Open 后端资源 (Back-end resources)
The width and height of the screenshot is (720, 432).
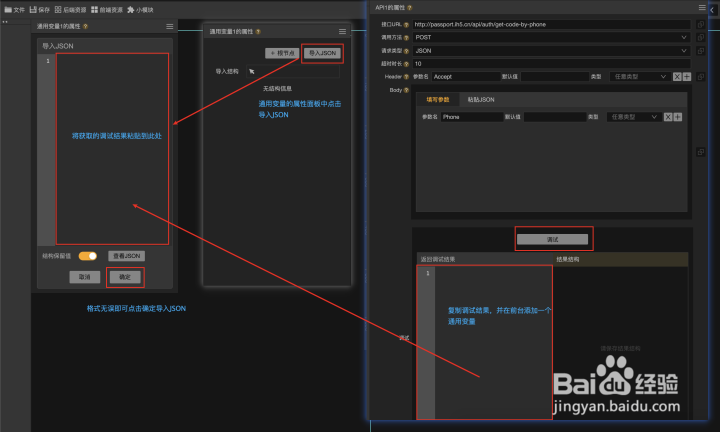click(70, 10)
